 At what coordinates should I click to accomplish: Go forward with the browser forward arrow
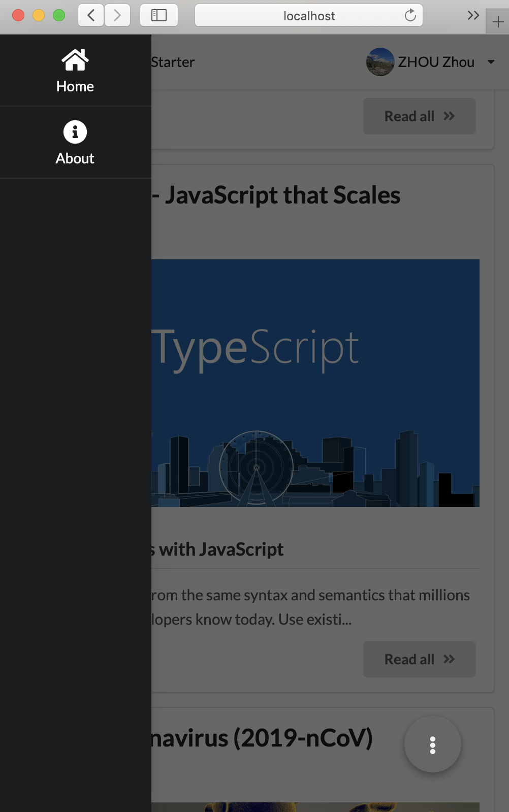[x=117, y=15]
